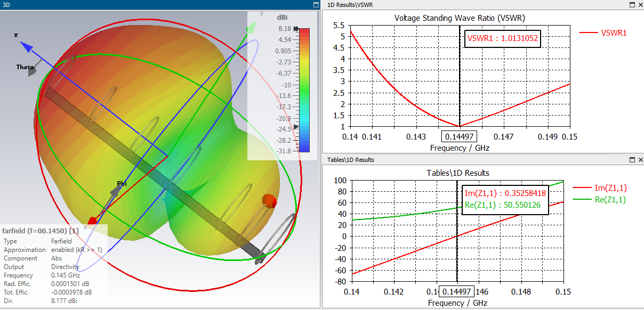The image size is (644, 310).
Task: Click the Frequency / GHz label under impedance plot
Action: (457, 303)
